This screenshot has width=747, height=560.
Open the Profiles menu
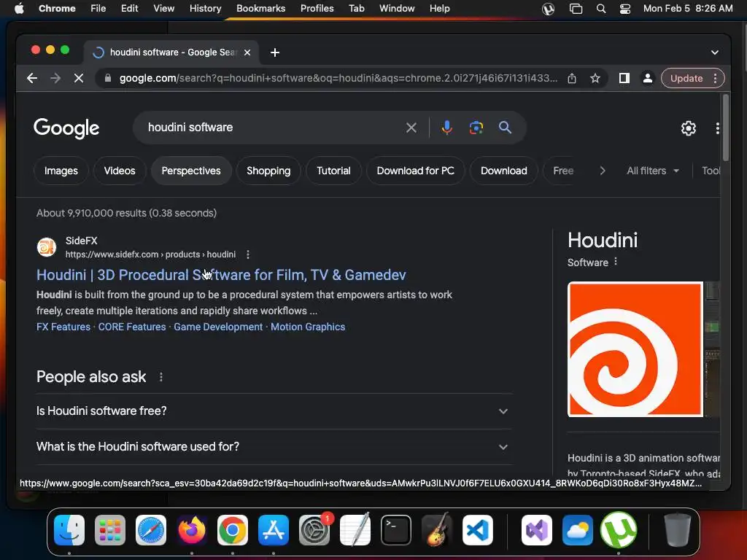(317, 9)
